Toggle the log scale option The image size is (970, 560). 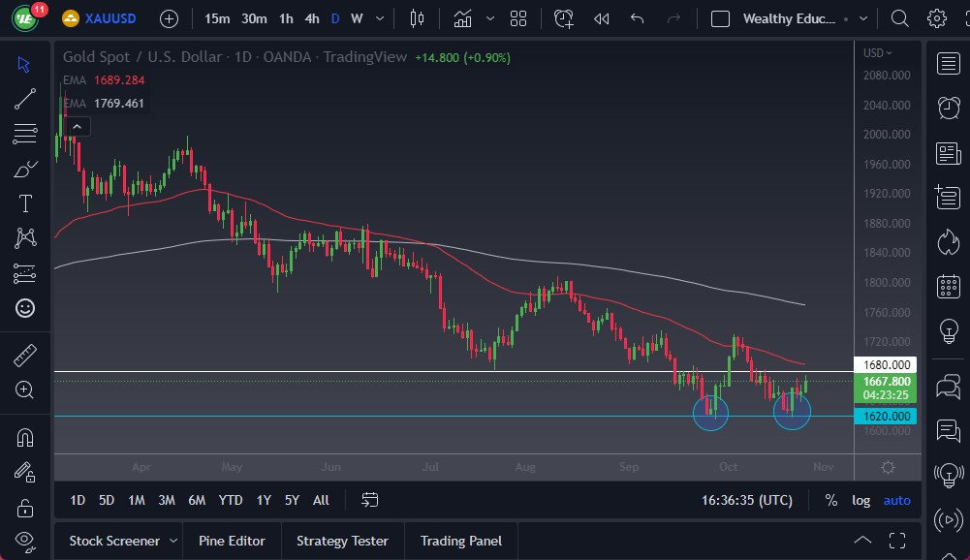[860, 500]
